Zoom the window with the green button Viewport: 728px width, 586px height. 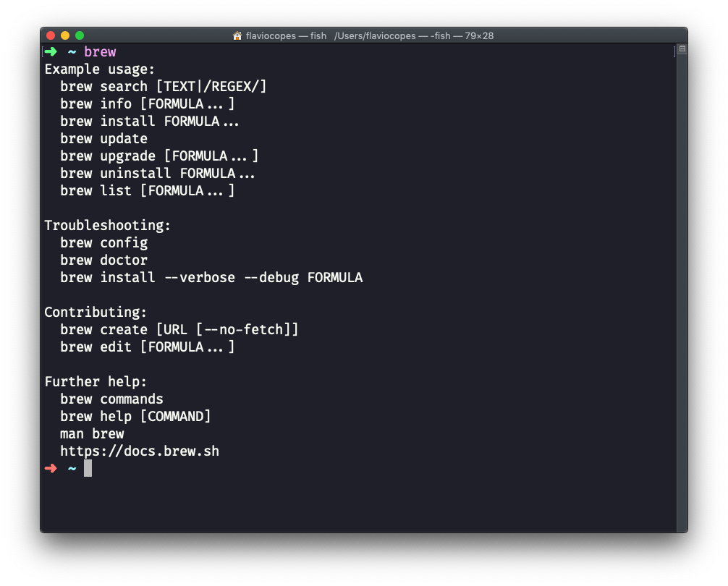[x=80, y=35]
